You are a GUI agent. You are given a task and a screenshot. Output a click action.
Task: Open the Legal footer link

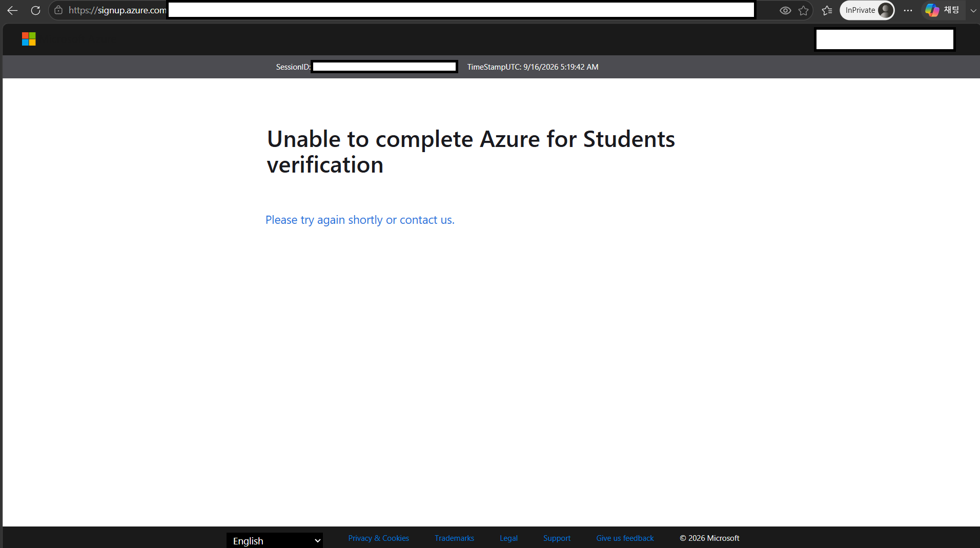click(x=508, y=538)
